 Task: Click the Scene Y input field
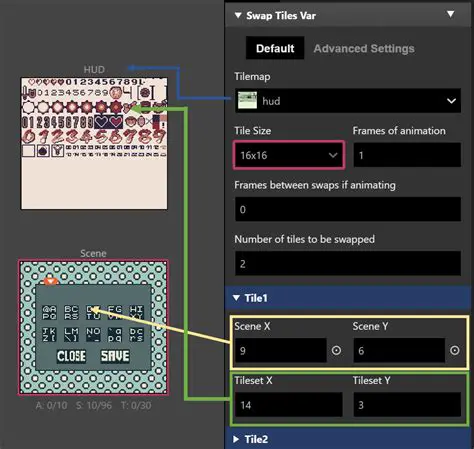(399, 350)
